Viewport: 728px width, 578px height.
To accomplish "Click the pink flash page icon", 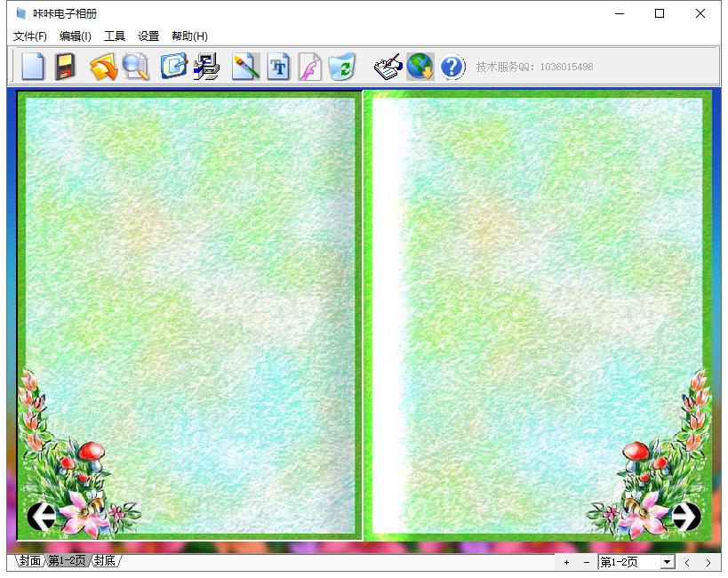I will (310, 67).
